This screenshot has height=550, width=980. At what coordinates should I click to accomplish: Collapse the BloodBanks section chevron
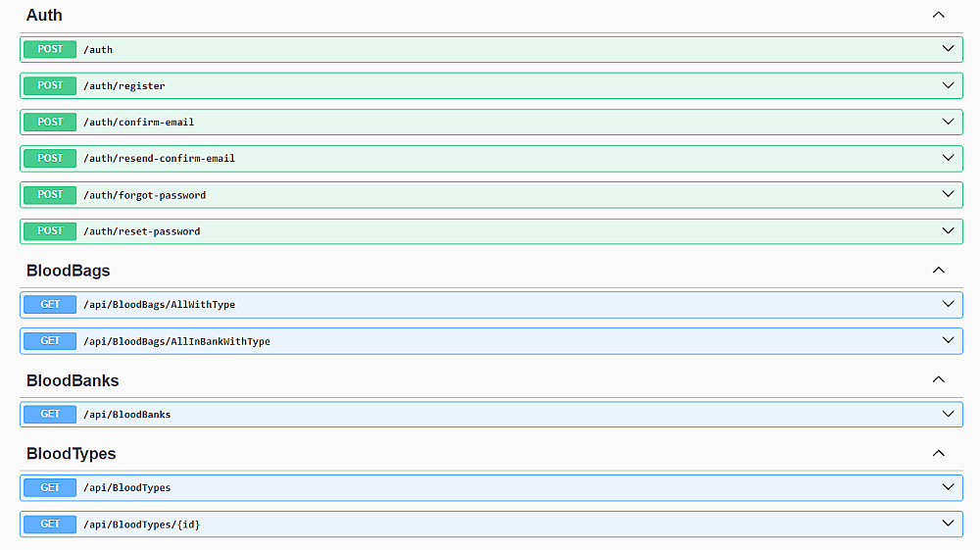pos(938,380)
